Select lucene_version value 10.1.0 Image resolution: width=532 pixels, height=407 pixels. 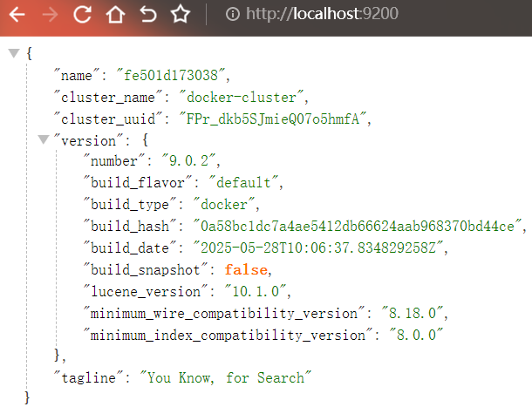(256, 292)
